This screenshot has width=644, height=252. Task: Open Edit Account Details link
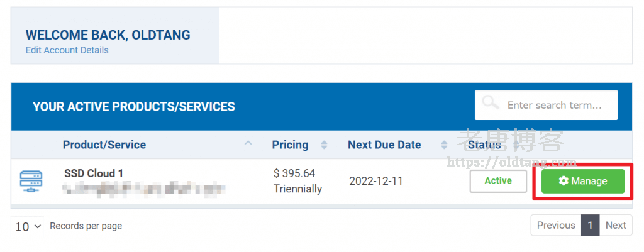pyautogui.click(x=67, y=50)
